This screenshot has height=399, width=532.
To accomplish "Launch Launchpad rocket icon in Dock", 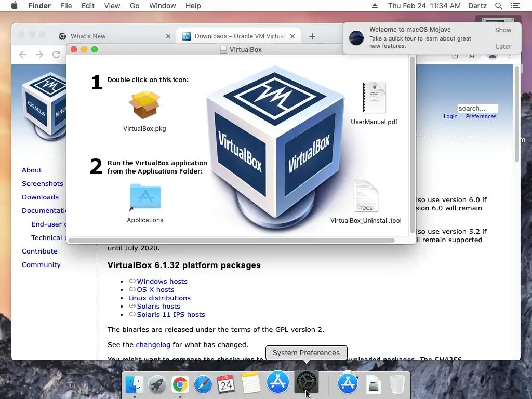I will coord(157,385).
